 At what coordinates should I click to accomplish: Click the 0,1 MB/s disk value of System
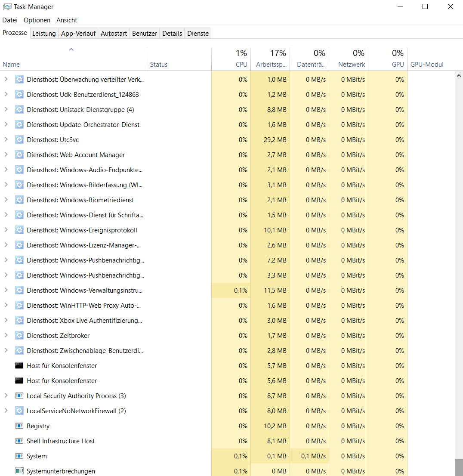pos(313,456)
